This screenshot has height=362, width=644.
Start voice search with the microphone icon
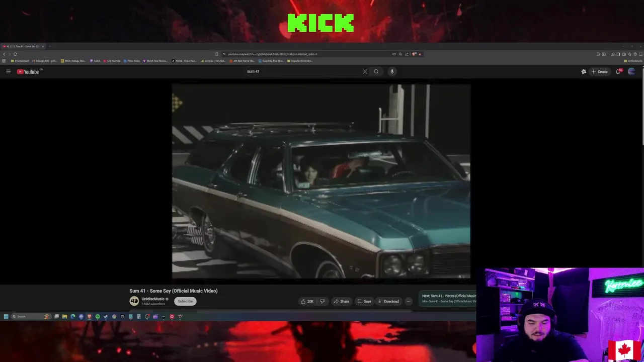coord(392,71)
